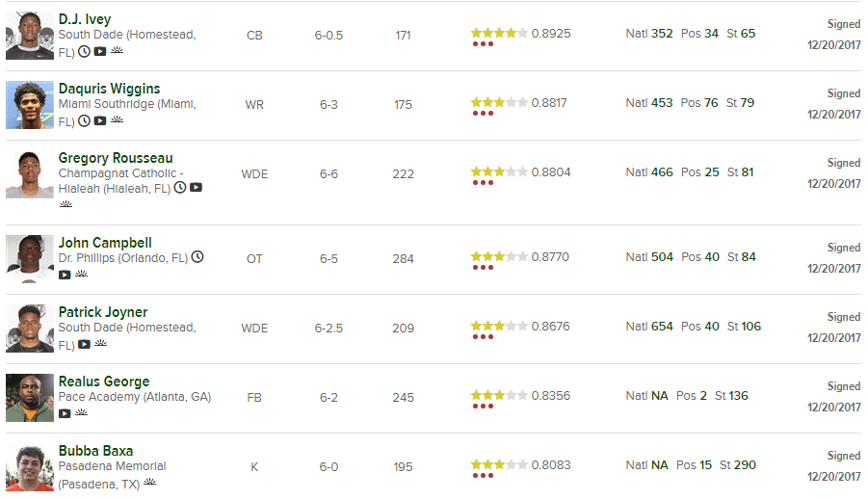Click the Signed status for Bubba Baxa
Image resolution: width=868 pixels, height=500 pixels.
coord(843,456)
